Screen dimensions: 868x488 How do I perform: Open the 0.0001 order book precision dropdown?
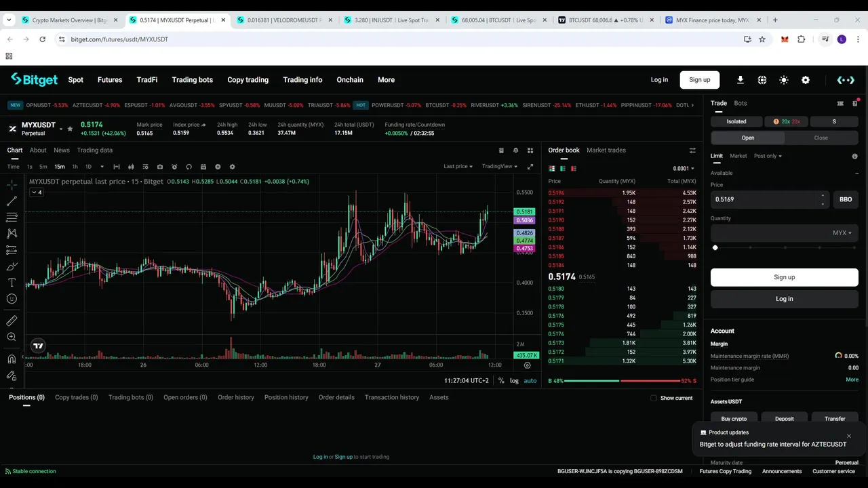(684, 169)
